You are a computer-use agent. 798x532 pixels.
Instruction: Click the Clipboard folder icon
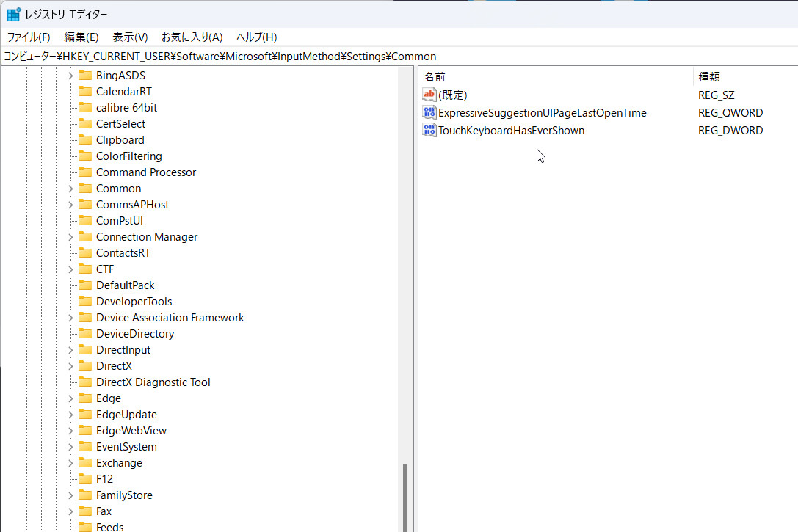[84, 140]
